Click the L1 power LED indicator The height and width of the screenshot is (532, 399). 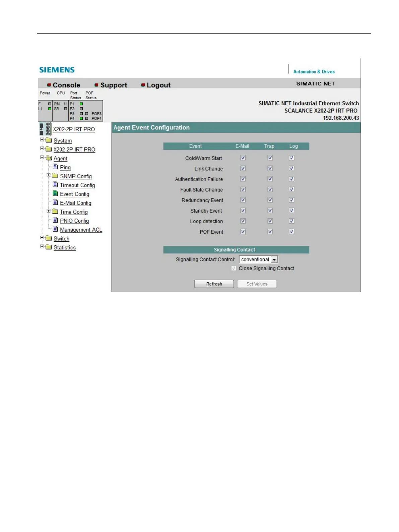50,109
